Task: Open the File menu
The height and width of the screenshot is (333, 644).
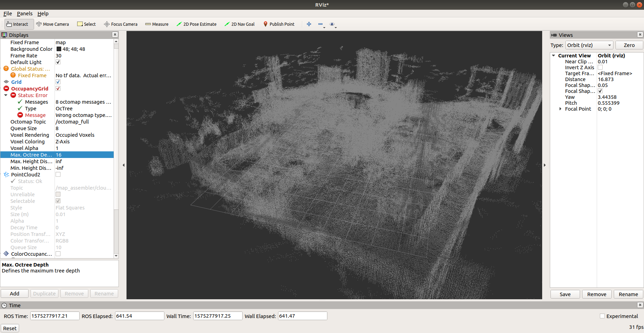Action: click(x=8, y=14)
